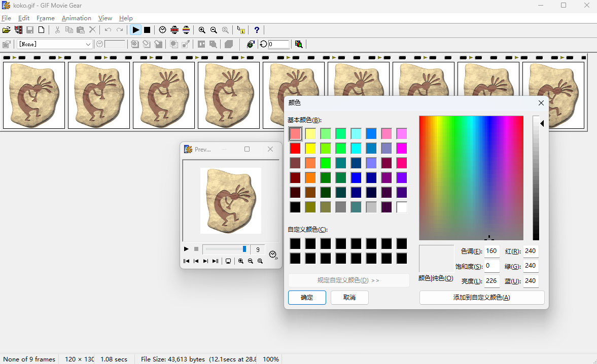597x364 pixels.
Task: Select the pure red basic color swatch
Action: pos(295,149)
